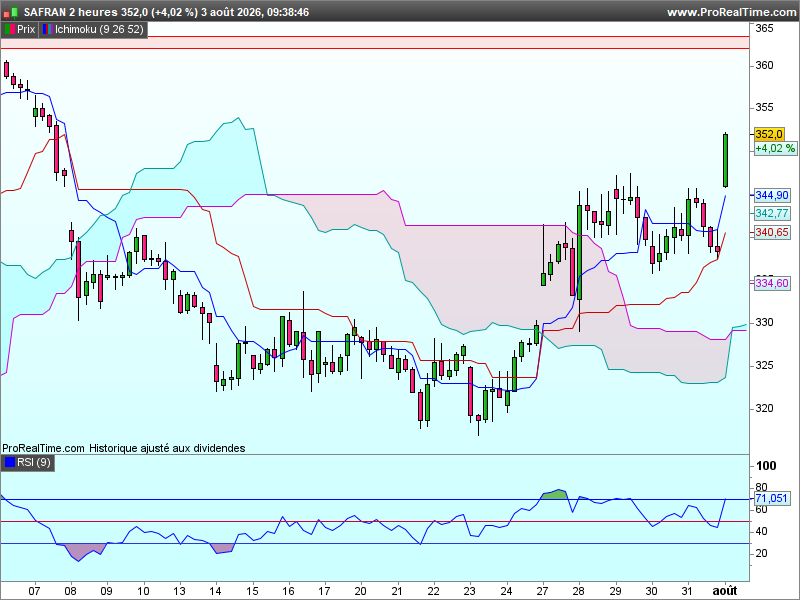Image resolution: width=800 pixels, height=600 pixels.
Task: Open the Ichimoku (9 26 52) label
Action: click(x=99, y=30)
